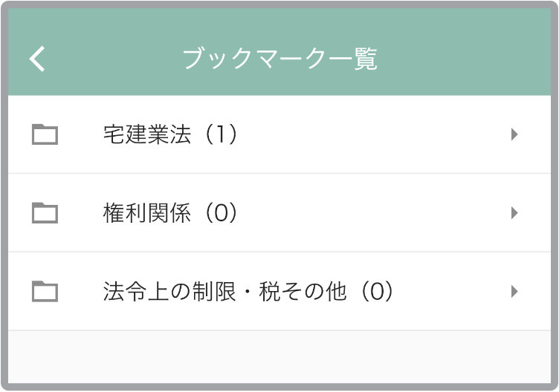Viewport: 559px width, 392px height.
Task: Click the folder icon beside 法令上の制限・税その他
Action: (x=45, y=291)
